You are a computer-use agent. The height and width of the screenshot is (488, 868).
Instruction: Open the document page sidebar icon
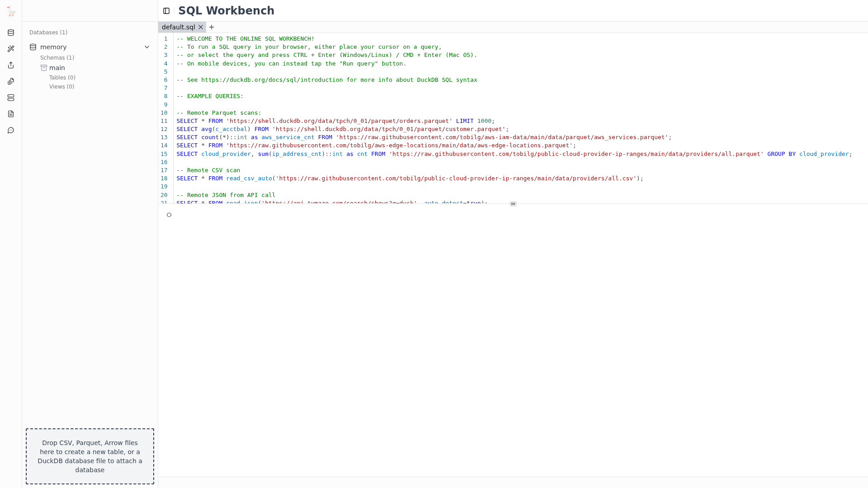(x=11, y=114)
